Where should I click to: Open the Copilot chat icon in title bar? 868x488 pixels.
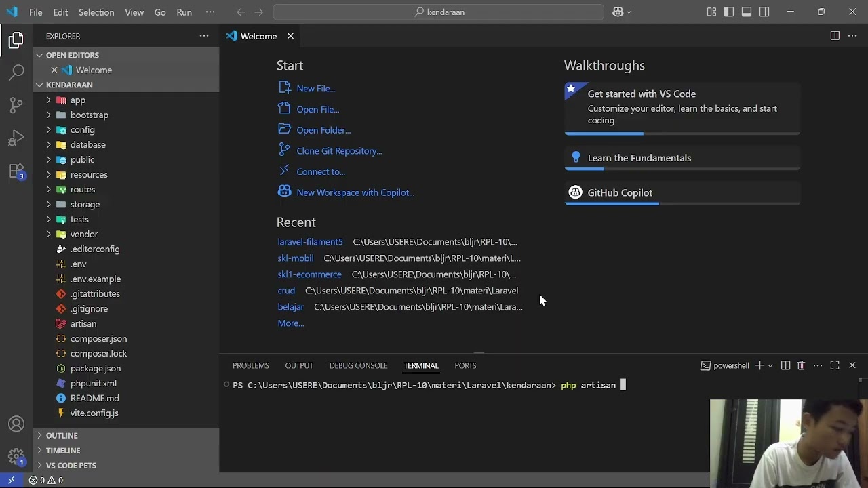[618, 12]
